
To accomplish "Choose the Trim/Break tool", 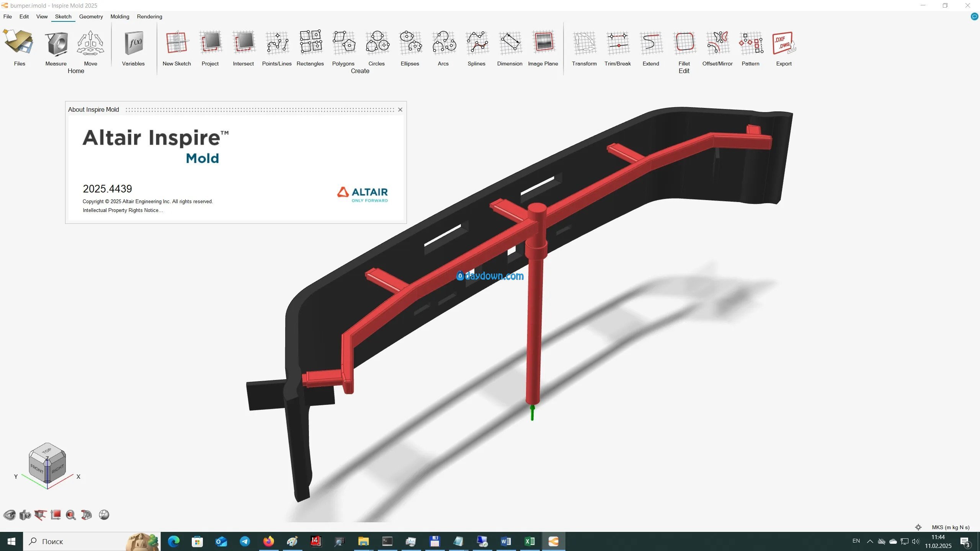I will [x=618, y=42].
